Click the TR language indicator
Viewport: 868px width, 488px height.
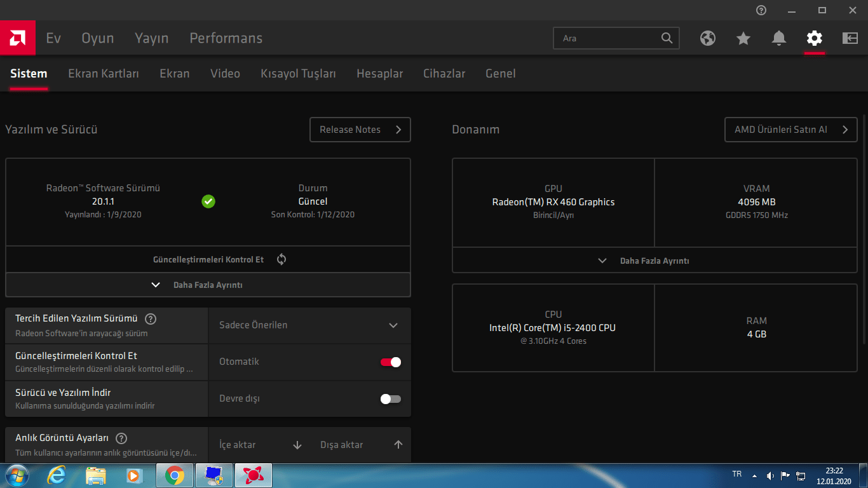(x=737, y=474)
